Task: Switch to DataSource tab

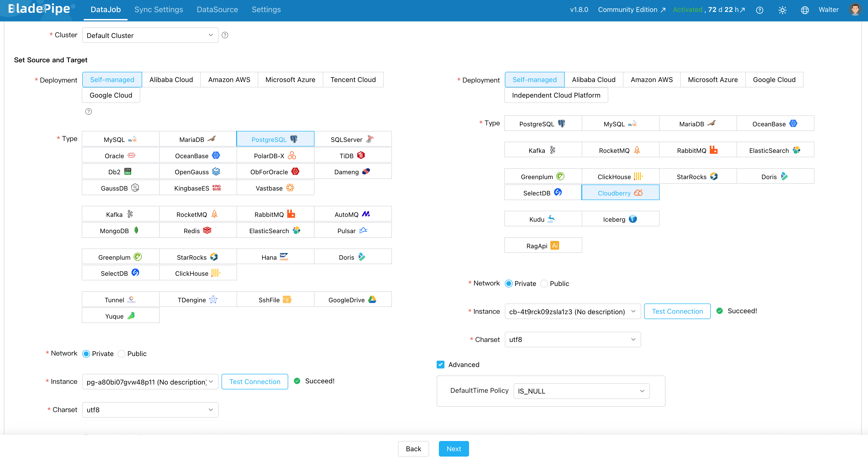Action: click(217, 10)
